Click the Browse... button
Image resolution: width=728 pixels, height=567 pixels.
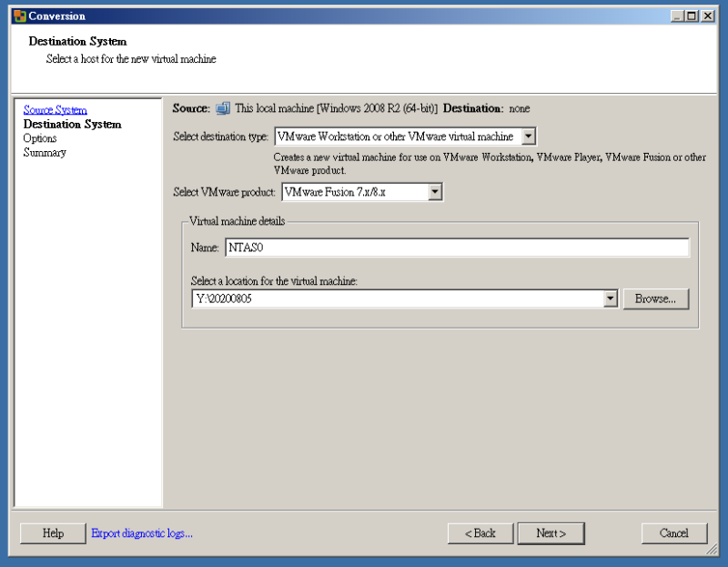coord(655,299)
